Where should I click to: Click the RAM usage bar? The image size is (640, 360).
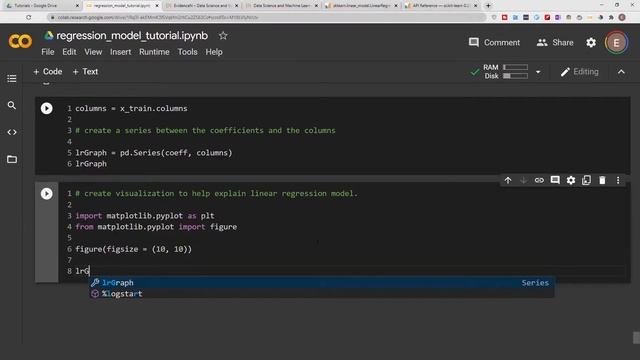pos(516,67)
